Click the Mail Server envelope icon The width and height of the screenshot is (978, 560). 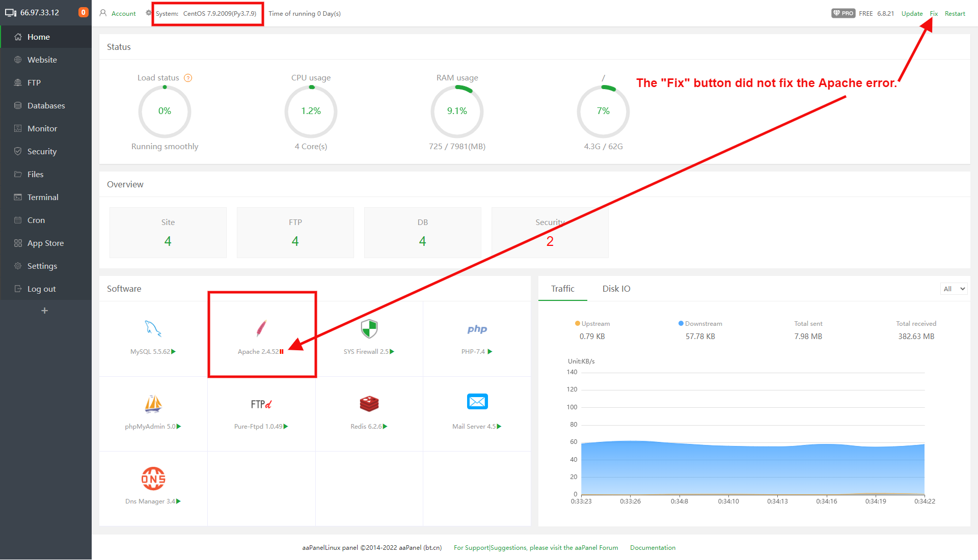coord(477,402)
